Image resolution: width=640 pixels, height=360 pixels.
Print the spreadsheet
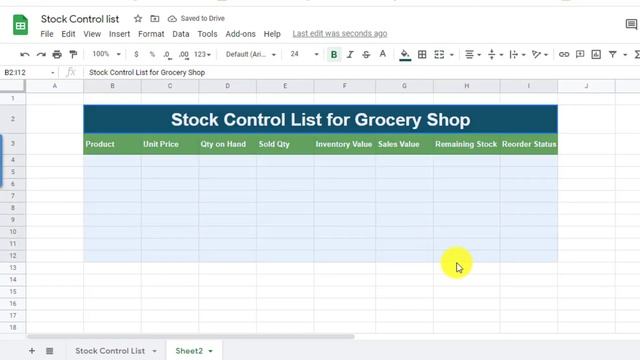[57, 54]
